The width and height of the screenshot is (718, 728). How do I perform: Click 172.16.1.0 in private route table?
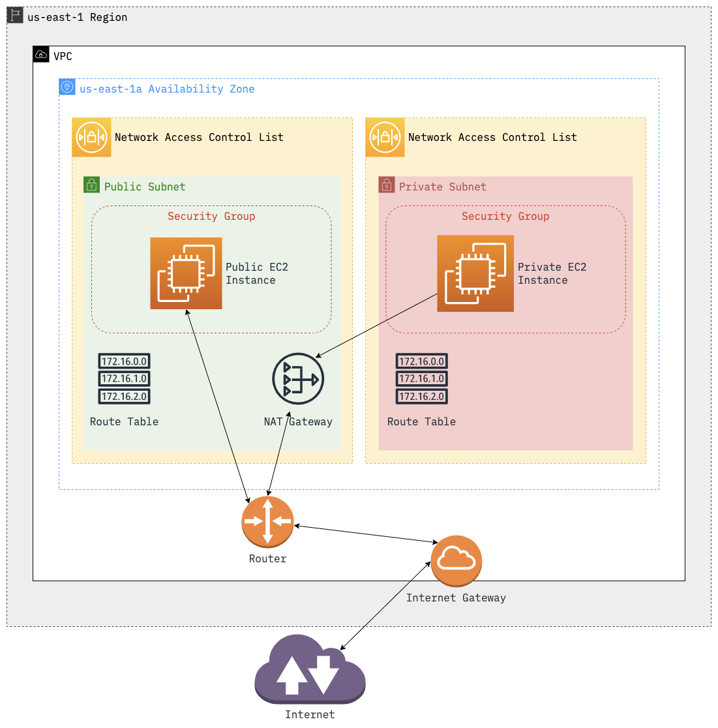click(422, 378)
